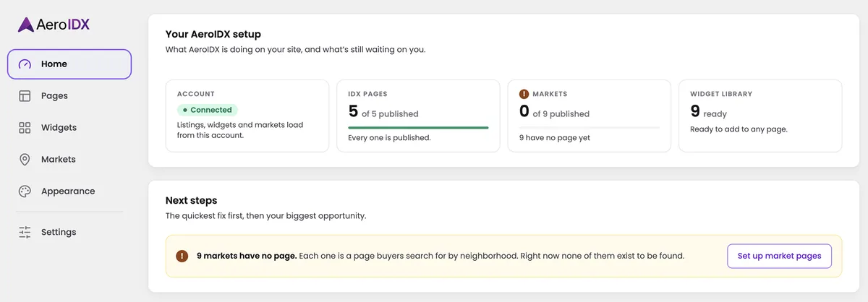Click "Your AeroIDX setup" heading

coord(213,34)
